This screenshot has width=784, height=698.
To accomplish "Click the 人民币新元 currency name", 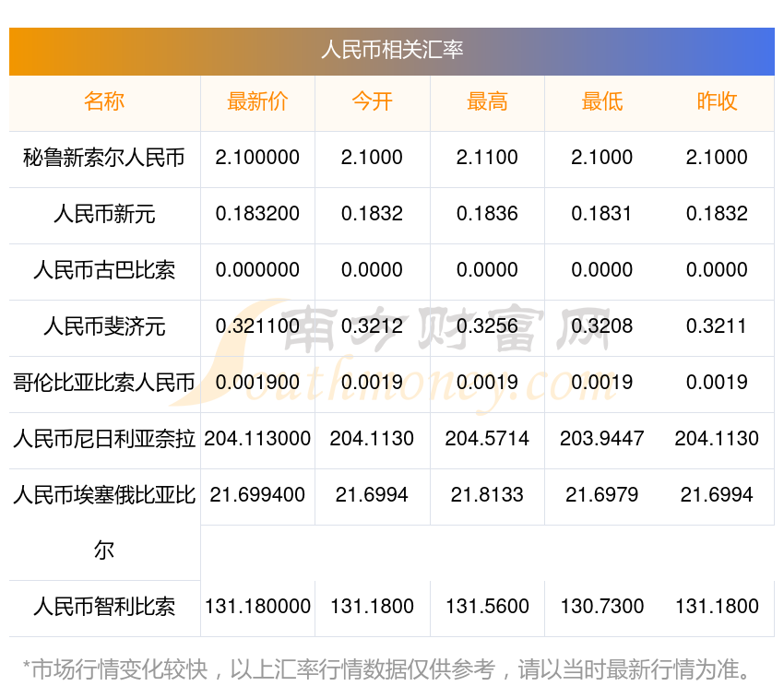I will pyautogui.click(x=104, y=214).
